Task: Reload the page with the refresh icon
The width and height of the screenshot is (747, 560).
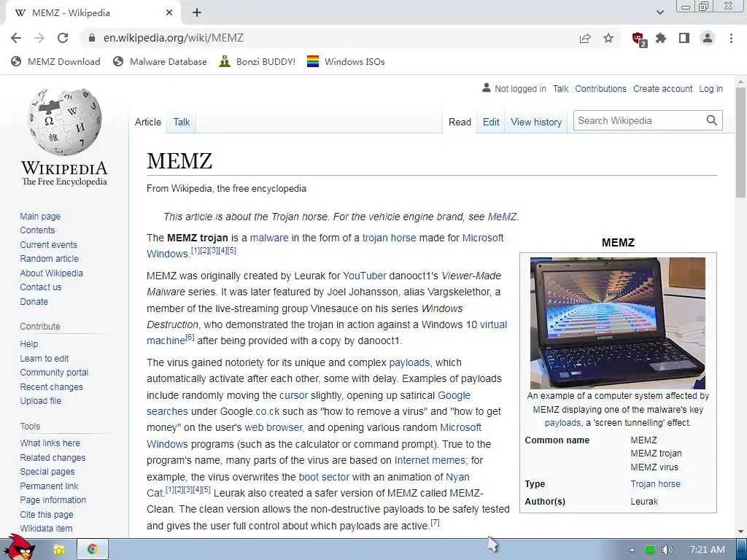Action: click(63, 38)
